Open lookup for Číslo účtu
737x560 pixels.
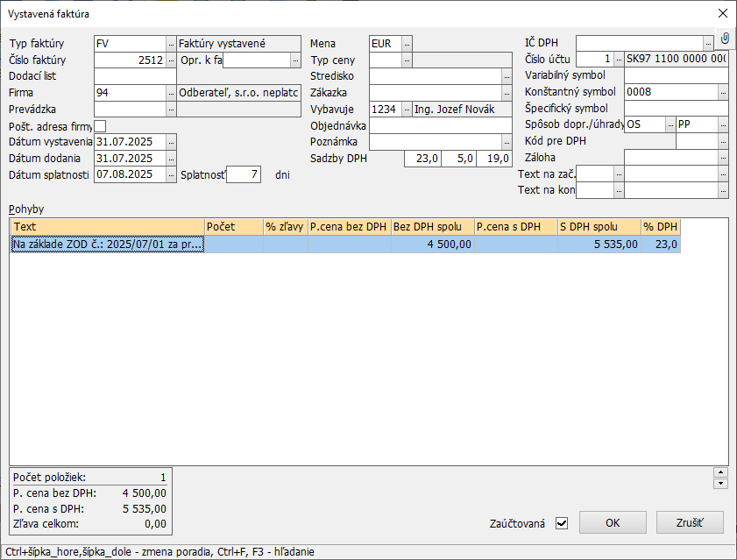619,60
